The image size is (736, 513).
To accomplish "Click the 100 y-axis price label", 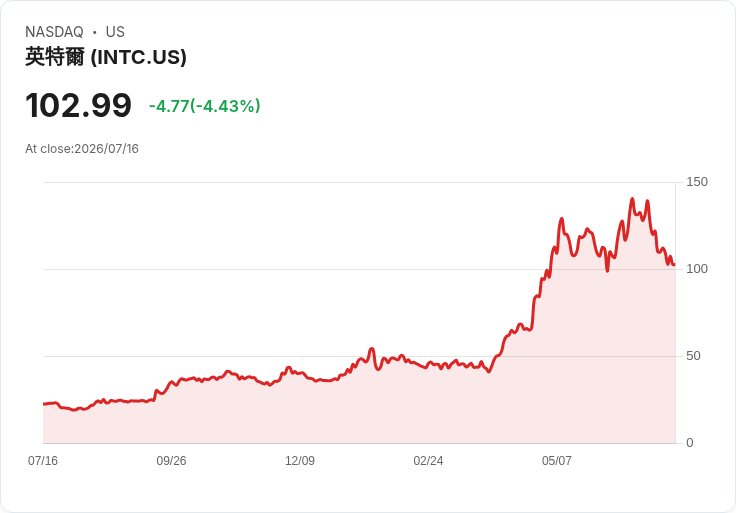I will click(697, 269).
